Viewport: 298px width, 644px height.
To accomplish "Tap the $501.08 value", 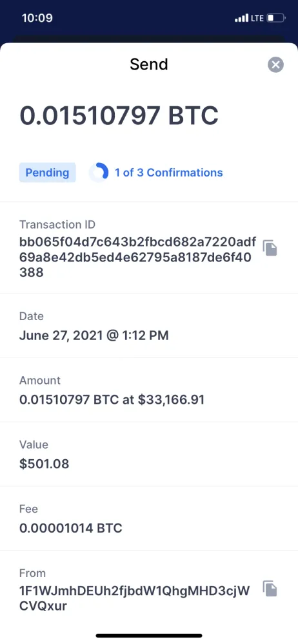I will [x=44, y=464].
